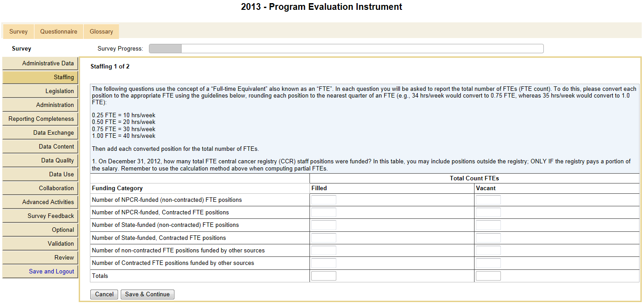Focus Vacant field for State-funded non-contracted positions
This screenshot has height=307, width=644.
tap(488, 225)
